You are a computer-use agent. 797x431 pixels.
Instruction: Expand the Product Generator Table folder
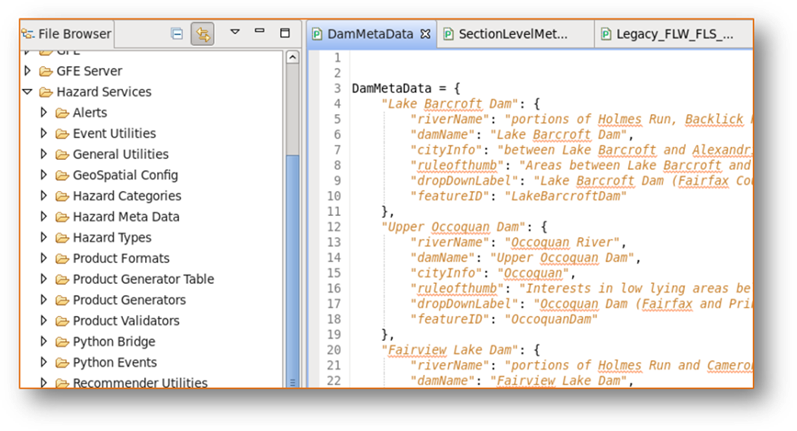pyautogui.click(x=44, y=279)
